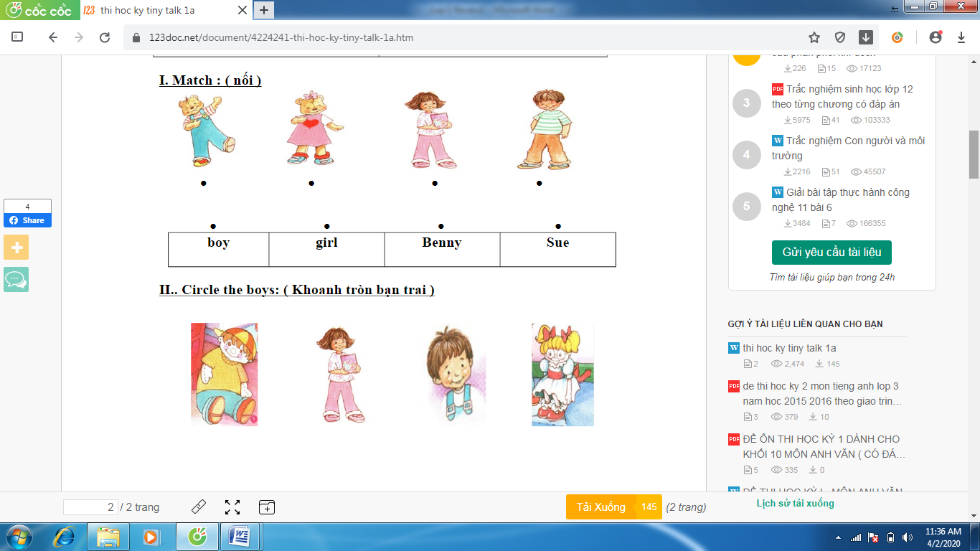The image size is (980, 551).
Task: Go back to the previous page
Action: click(52, 37)
